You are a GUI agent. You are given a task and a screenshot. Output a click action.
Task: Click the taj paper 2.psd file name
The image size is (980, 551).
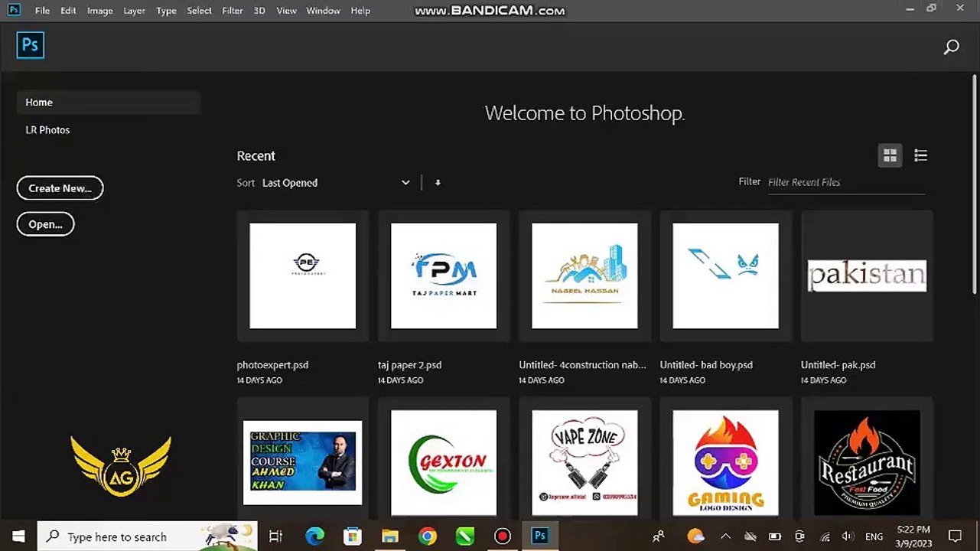(x=410, y=365)
